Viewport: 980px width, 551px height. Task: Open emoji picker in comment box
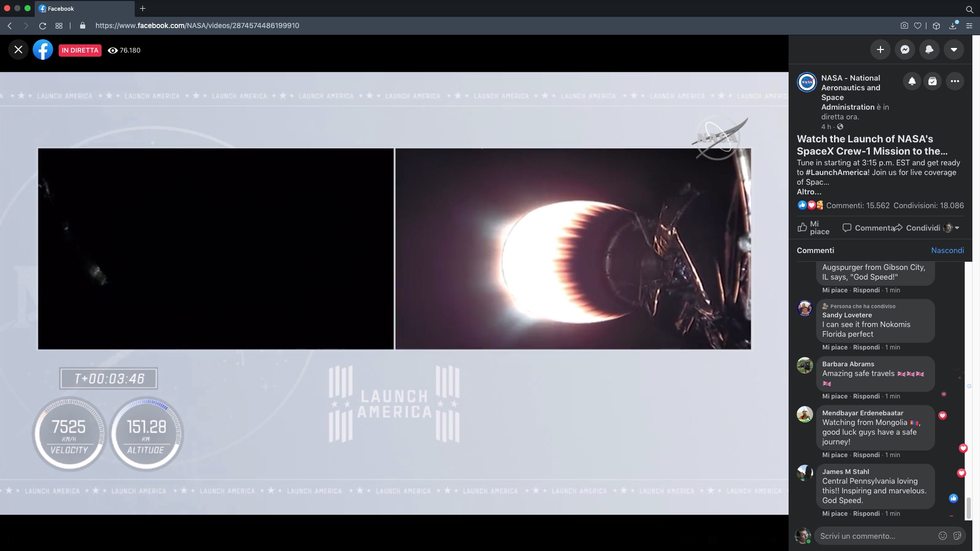tap(942, 536)
